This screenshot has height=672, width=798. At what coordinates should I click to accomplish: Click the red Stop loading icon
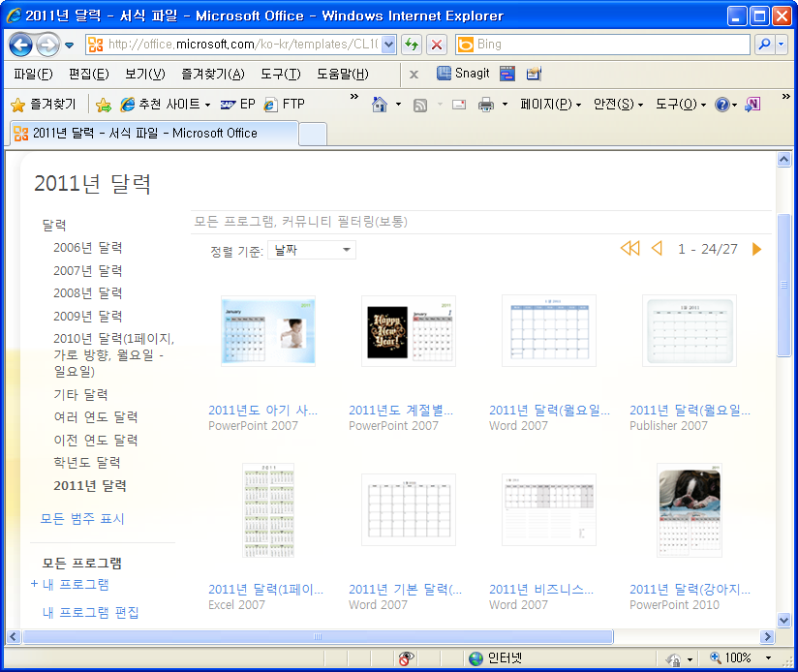tap(437, 45)
